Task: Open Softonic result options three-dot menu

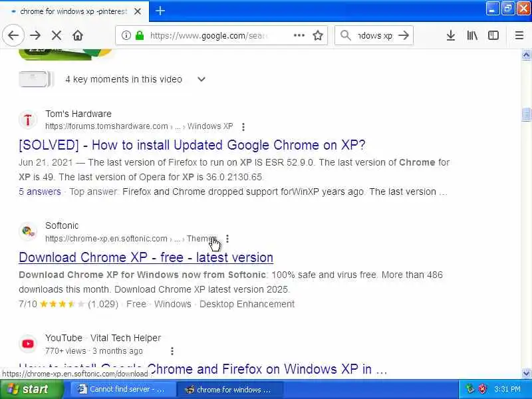Action: click(227, 239)
